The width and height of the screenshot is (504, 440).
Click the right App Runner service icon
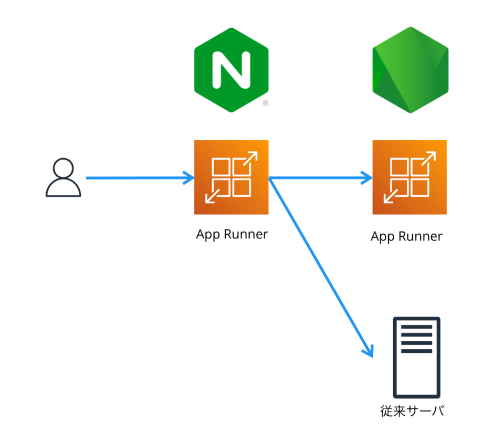(x=409, y=177)
